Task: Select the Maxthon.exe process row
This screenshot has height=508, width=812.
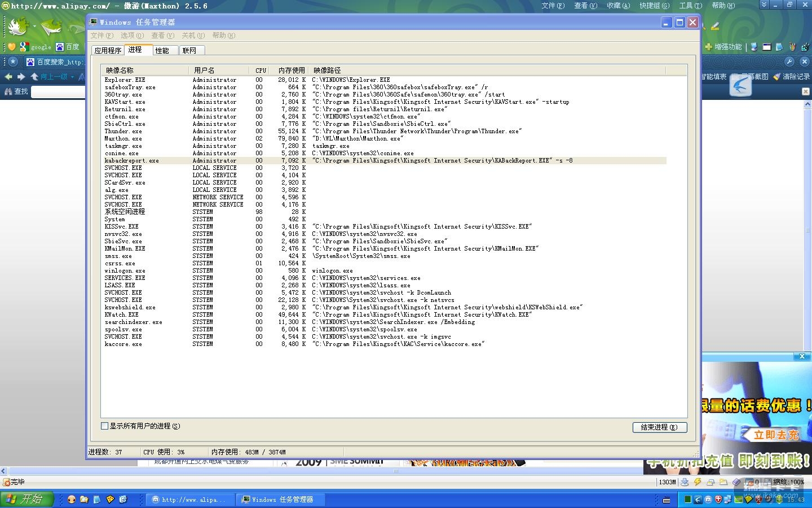Action: (384, 139)
